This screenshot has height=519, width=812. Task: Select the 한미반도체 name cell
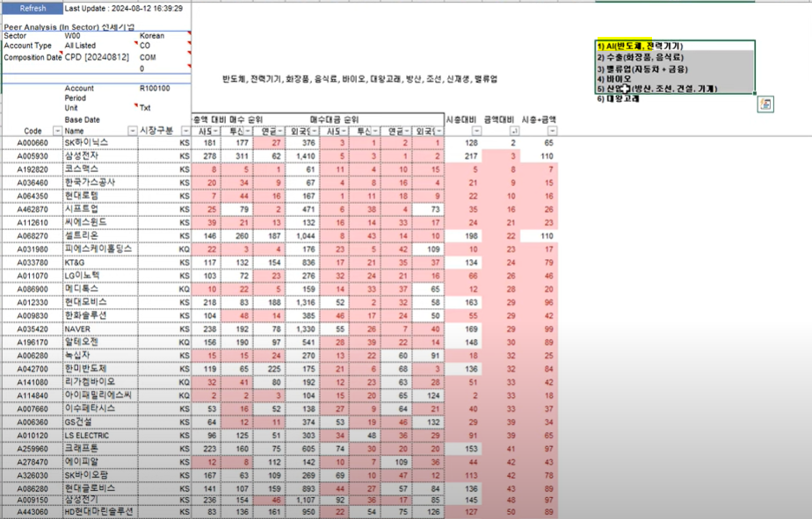100,369
